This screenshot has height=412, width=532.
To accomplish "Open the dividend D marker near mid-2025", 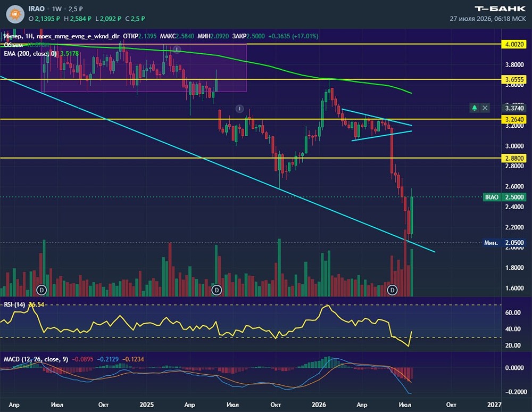I will coord(217,290).
